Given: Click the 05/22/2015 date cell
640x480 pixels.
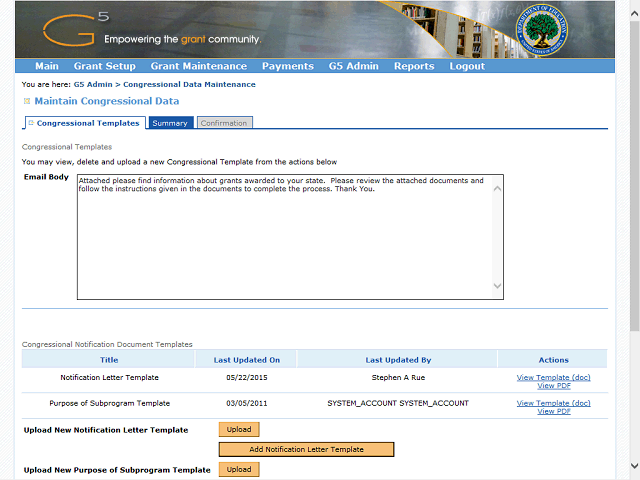Looking at the screenshot, I should 247,378.
